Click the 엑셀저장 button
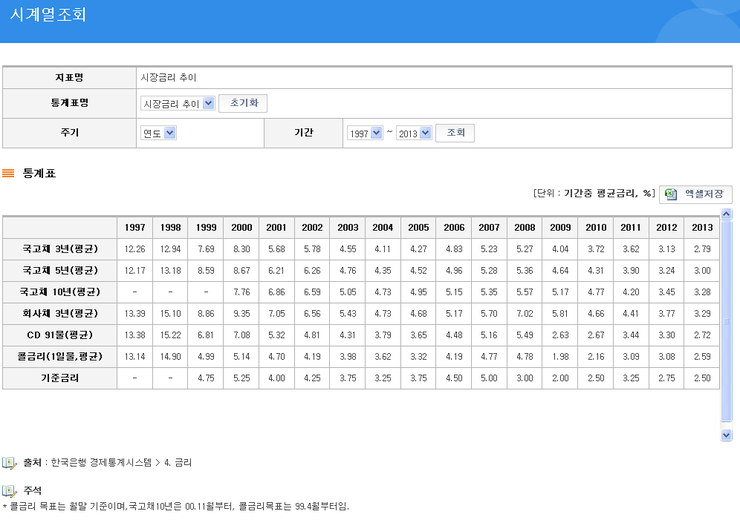The width and height of the screenshot is (740, 520). click(696, 194)
